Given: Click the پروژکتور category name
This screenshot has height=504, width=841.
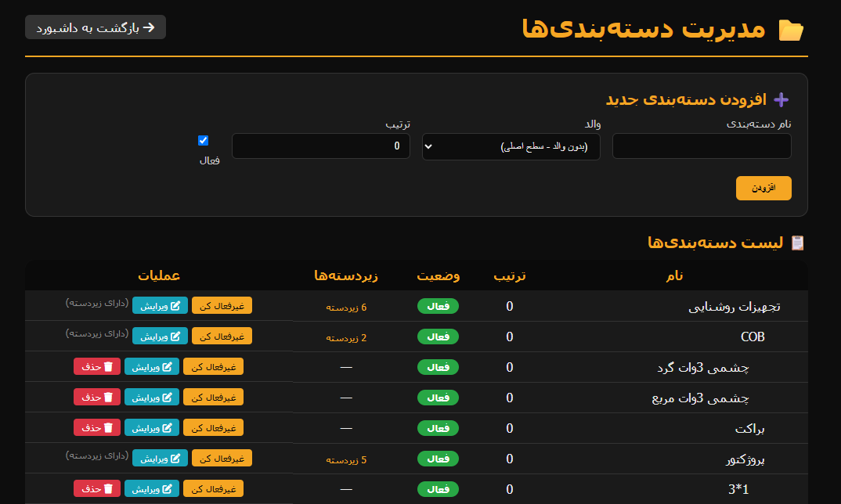Looking at the screenshot, I should pos(745,459).
